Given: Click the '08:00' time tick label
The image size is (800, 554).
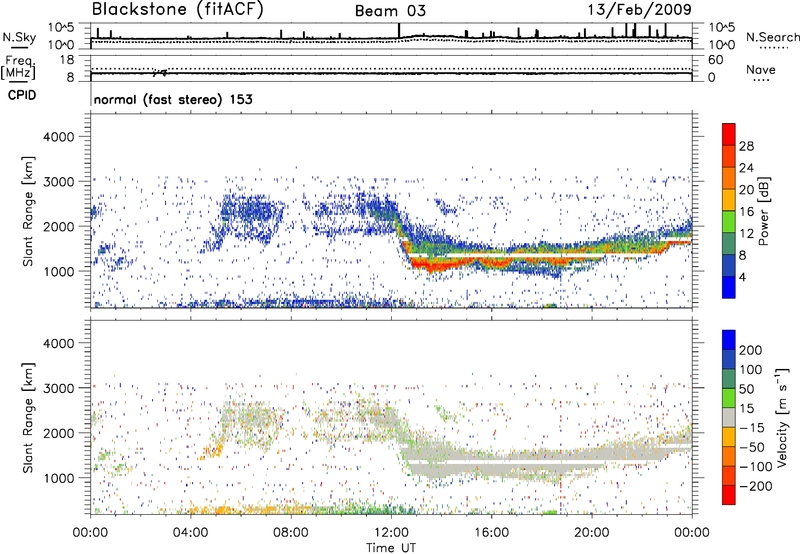Looking at the screenshot, I should click(291, 533).
